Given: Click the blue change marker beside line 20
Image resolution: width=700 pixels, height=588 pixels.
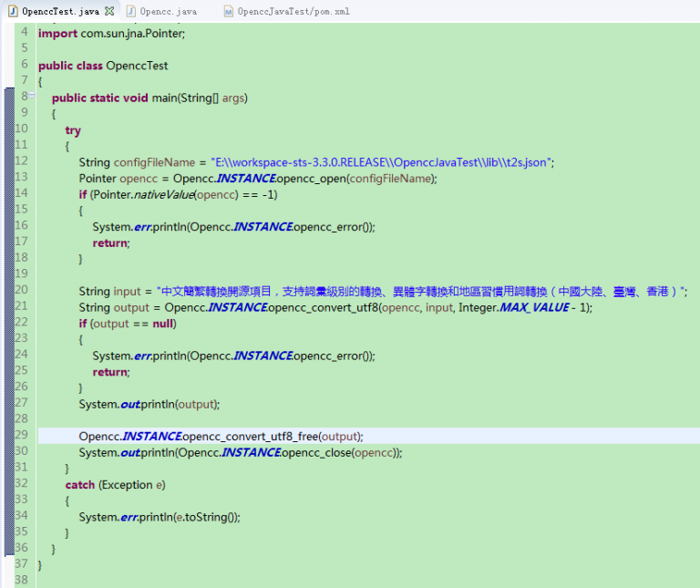Looking at the screenshot, I should [x=9, y=291].
